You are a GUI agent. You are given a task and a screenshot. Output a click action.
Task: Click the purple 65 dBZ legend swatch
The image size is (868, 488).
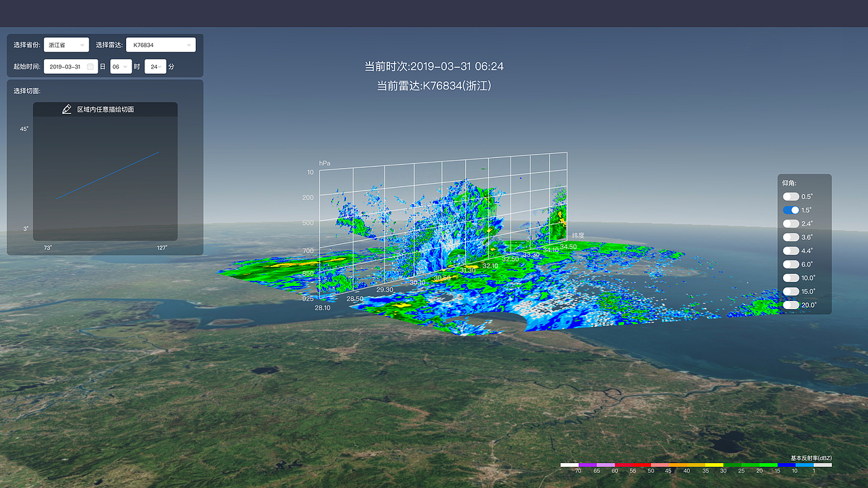[587, 465]
